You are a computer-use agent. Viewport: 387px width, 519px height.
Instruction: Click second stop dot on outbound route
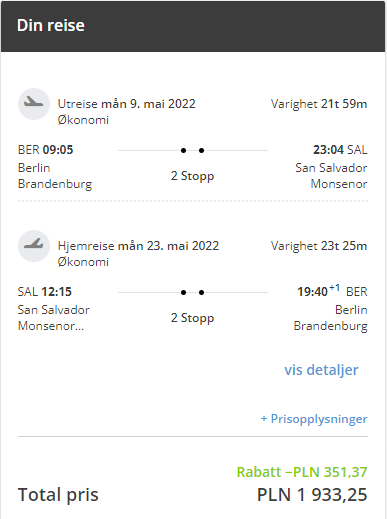[x=201, y=150]
